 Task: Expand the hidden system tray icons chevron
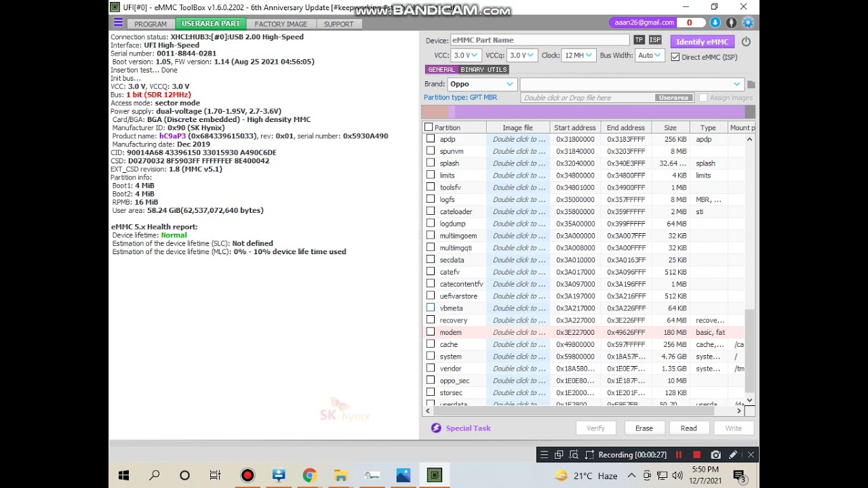(x=631, y=476)
